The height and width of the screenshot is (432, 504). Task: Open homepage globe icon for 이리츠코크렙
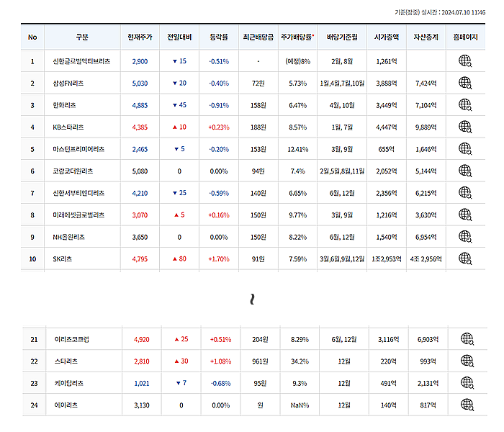point(467,339)
